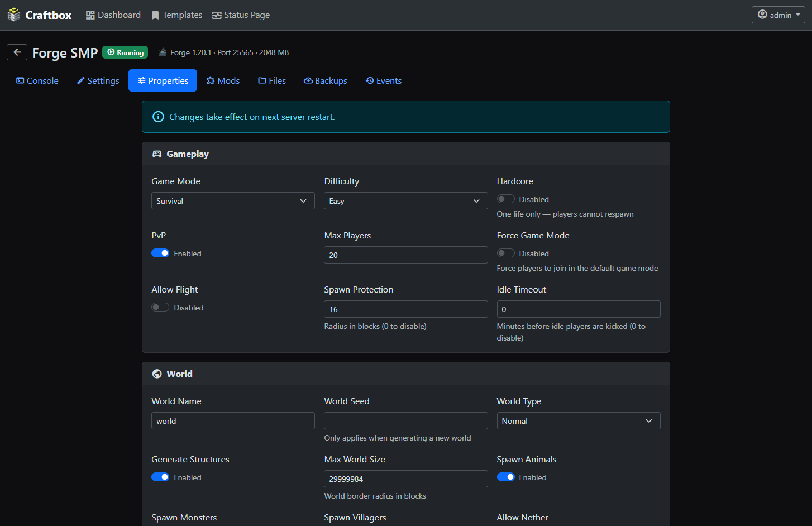Go to the Backups tab
The height and width of the screenshot is (526, 812).
(326, 80)
